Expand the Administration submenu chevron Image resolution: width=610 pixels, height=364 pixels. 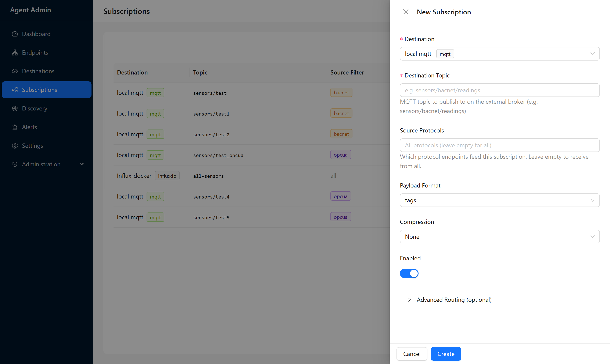click(x=82, y=164)
